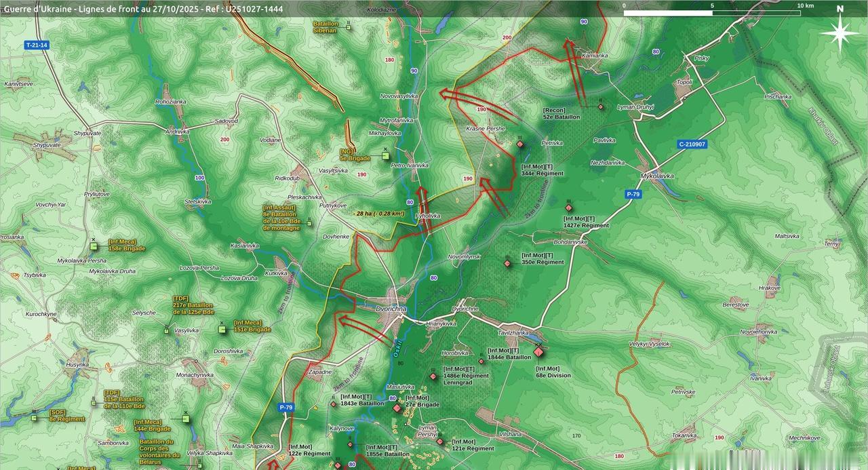Image resolution: width=868 pixels, height=470 pixels.
Task: Select the 1844e Bataillon unit marker
Action: click(481, 361)
